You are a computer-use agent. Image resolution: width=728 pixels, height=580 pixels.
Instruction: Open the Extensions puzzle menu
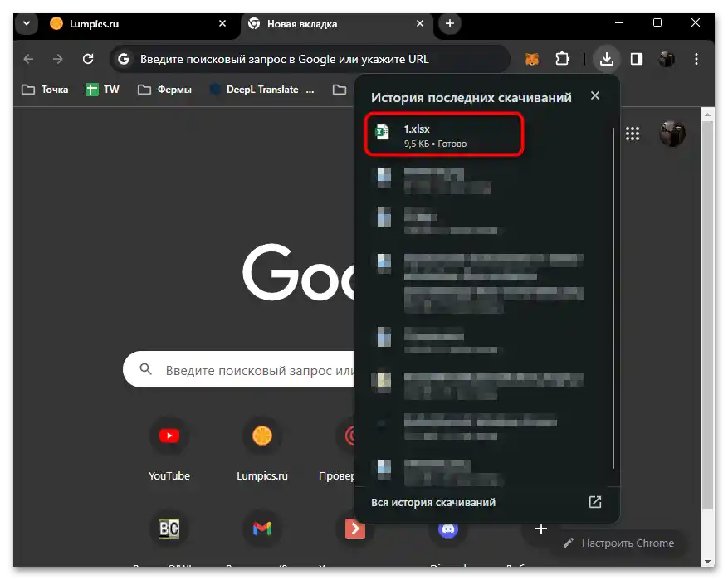coord(562,59)
